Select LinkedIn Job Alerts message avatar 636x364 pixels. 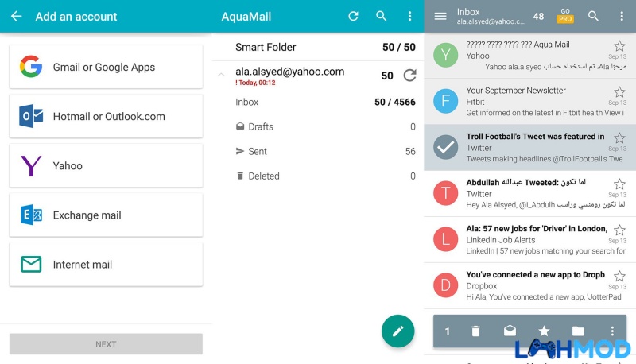[445, 239]
